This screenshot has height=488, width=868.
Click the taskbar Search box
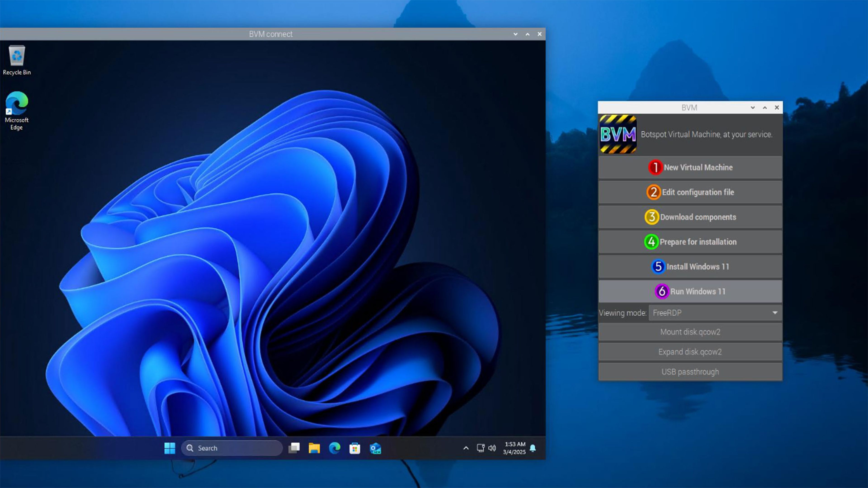click(232, 448)
